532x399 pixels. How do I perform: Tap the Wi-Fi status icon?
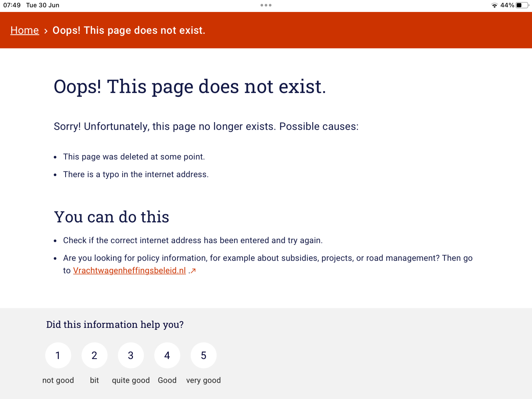(494, 5)
